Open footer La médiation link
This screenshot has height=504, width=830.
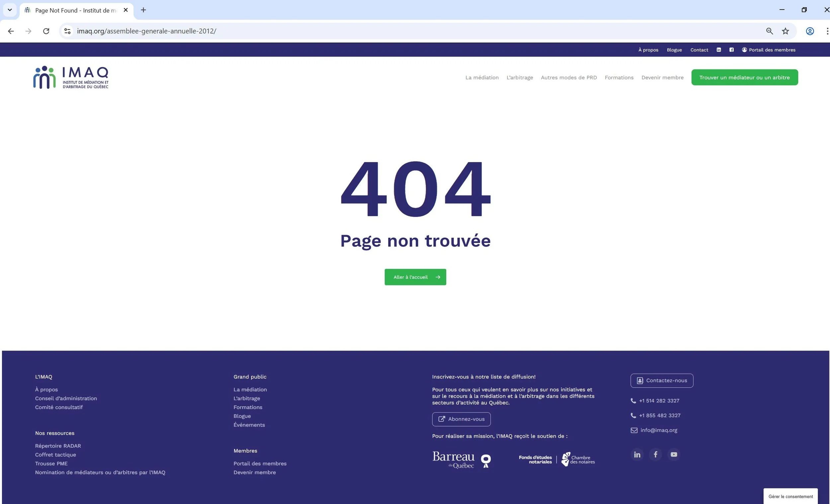point(250,389)
